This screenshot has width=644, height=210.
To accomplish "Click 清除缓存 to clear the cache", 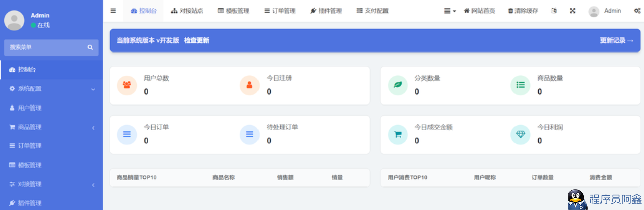I will pos(523,11).
